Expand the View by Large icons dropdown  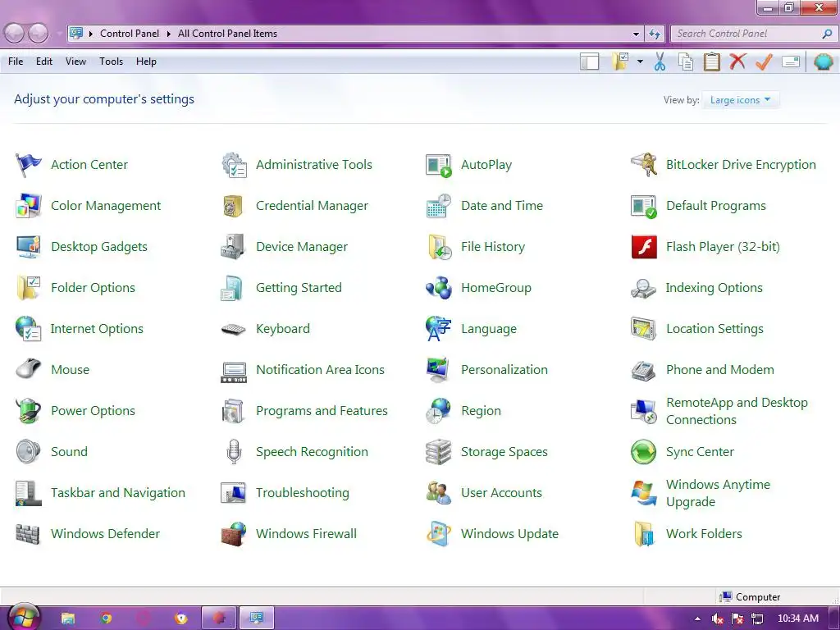tap(741, 99)
